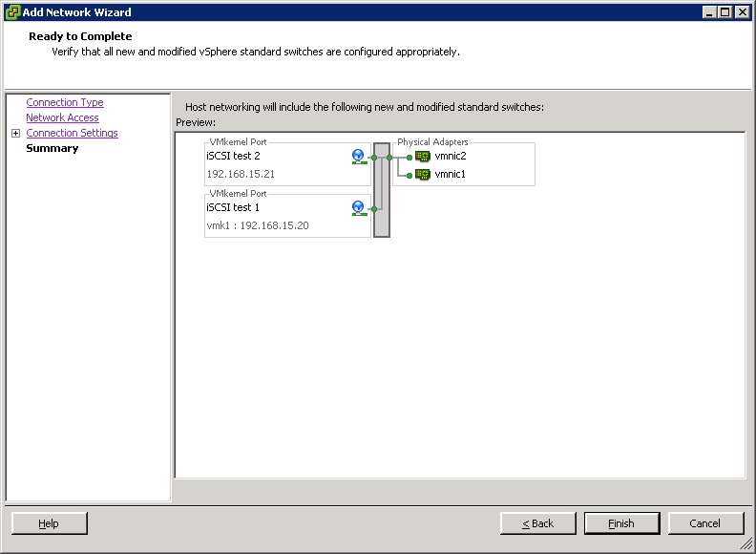Go back with the Back button
756x554 pixels.
(538, 523)
